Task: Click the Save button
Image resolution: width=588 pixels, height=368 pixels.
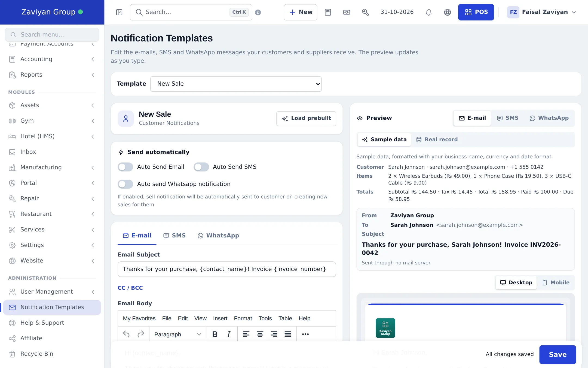Action: point(558,354)
